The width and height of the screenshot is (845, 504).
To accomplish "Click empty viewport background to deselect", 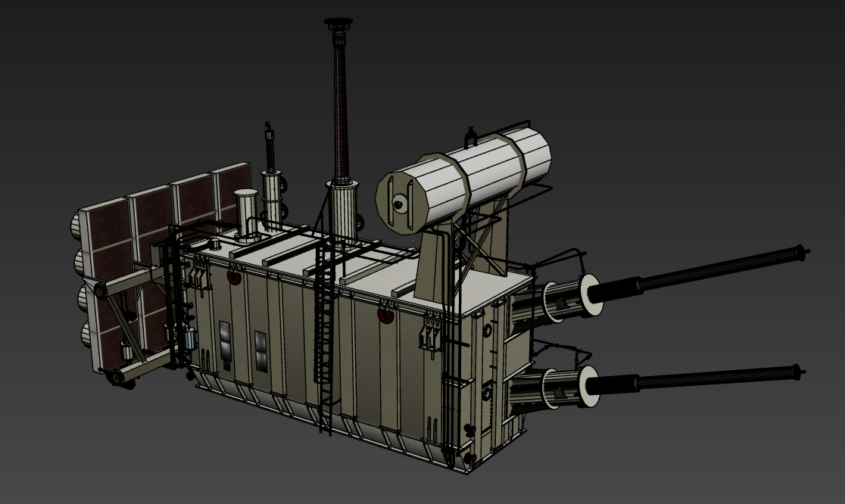I will (x=681, y=91).
